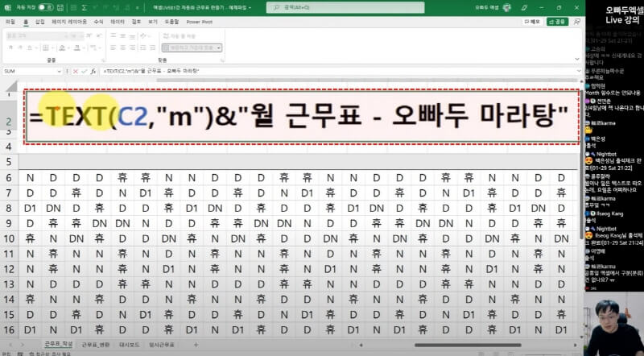
Task: Open the Borders dropdown arrow
Action: point(52,48)
